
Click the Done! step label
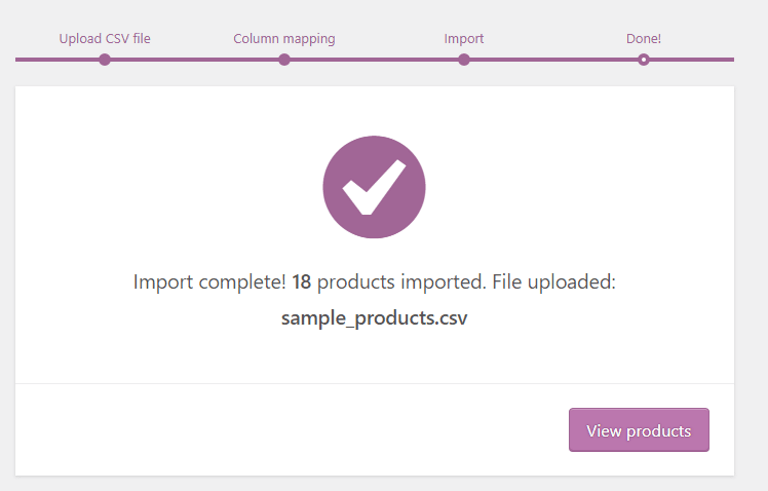[x=644, y=39]
